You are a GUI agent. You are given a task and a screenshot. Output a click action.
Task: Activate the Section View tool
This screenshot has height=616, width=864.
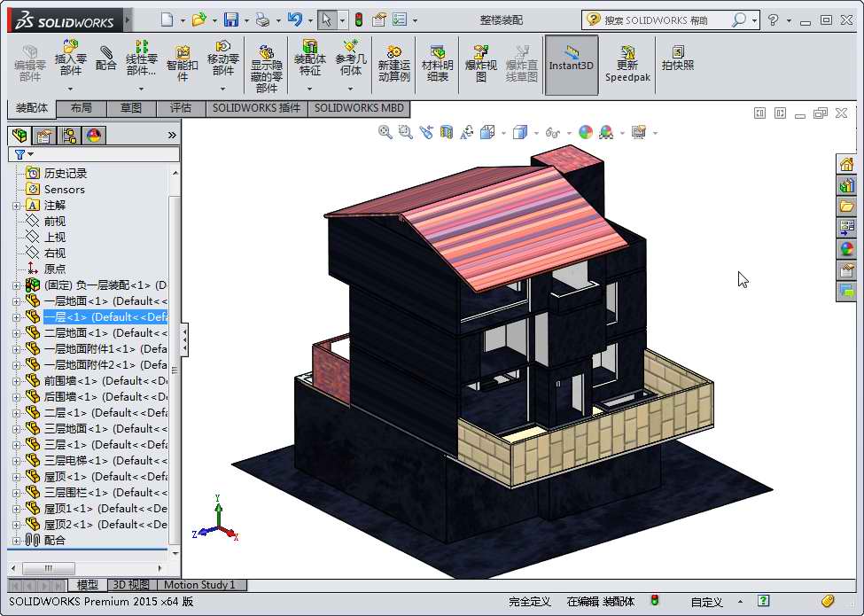(x=447, y=132)
